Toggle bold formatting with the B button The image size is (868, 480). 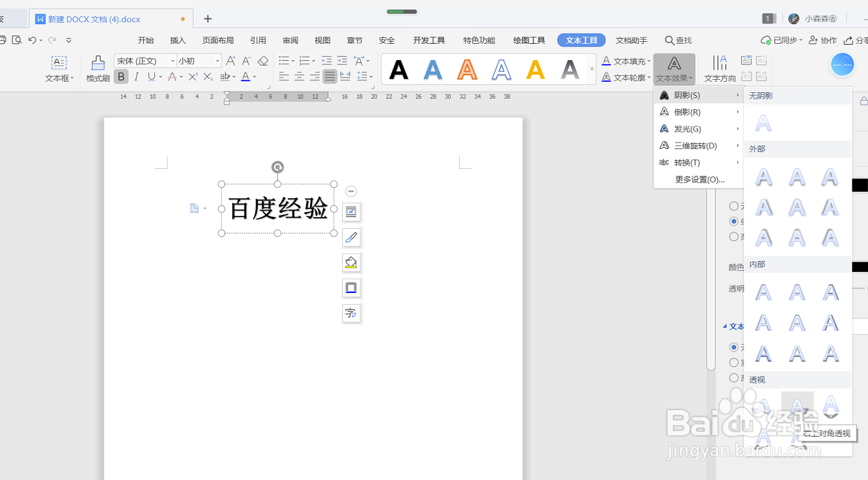coord(121,77)
